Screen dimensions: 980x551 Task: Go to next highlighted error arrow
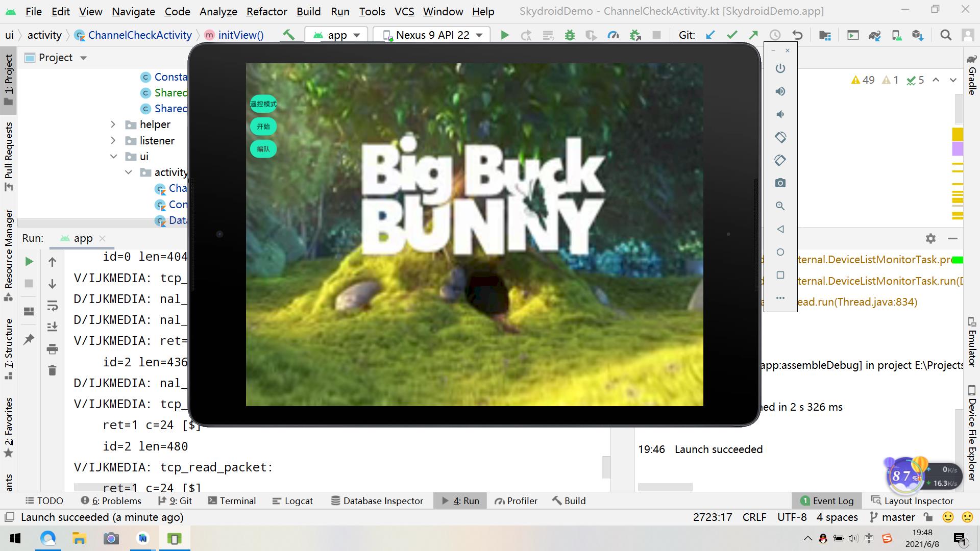tap(953, 80)
